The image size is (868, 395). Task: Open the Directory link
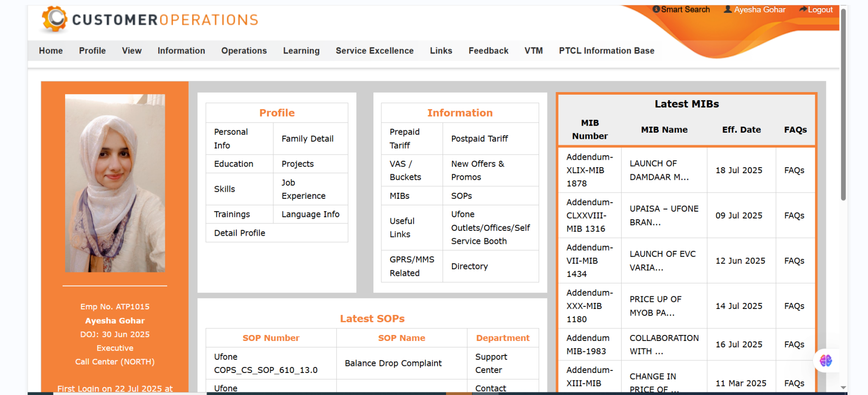pyautogui.click(x=470, y=266)
